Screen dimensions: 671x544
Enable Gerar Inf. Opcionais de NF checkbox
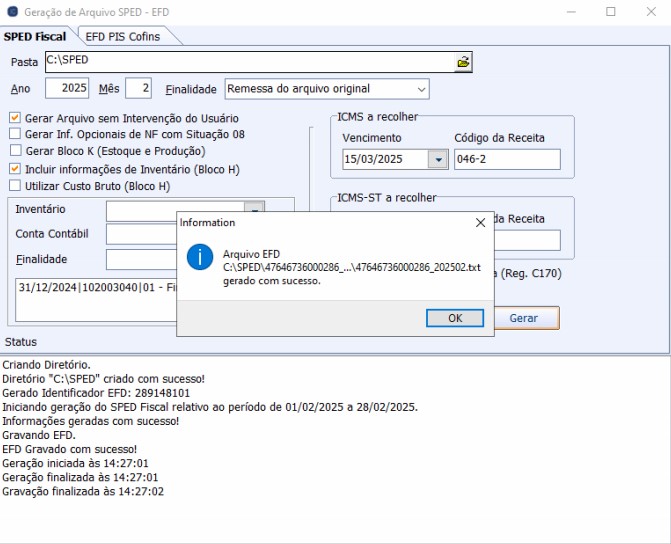(15, 134)
